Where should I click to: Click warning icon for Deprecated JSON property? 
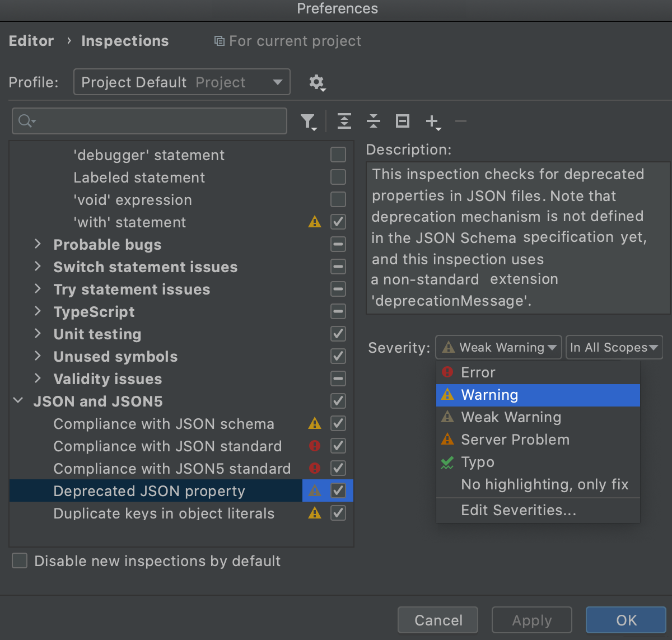pos(315,491)
